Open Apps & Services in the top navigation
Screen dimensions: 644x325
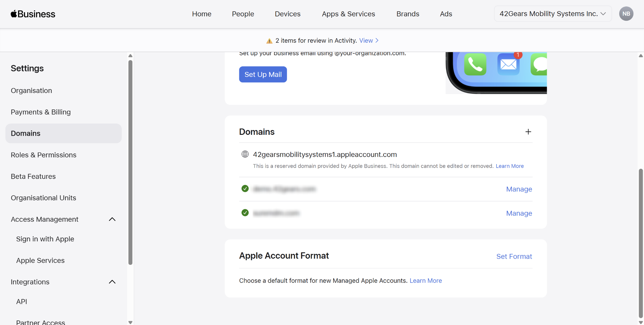pos(348,14)
